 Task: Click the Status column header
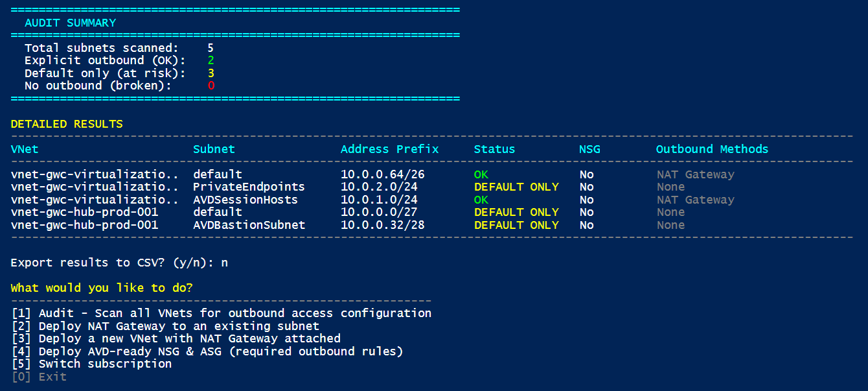pyautogui.click(x=494, y=149)
